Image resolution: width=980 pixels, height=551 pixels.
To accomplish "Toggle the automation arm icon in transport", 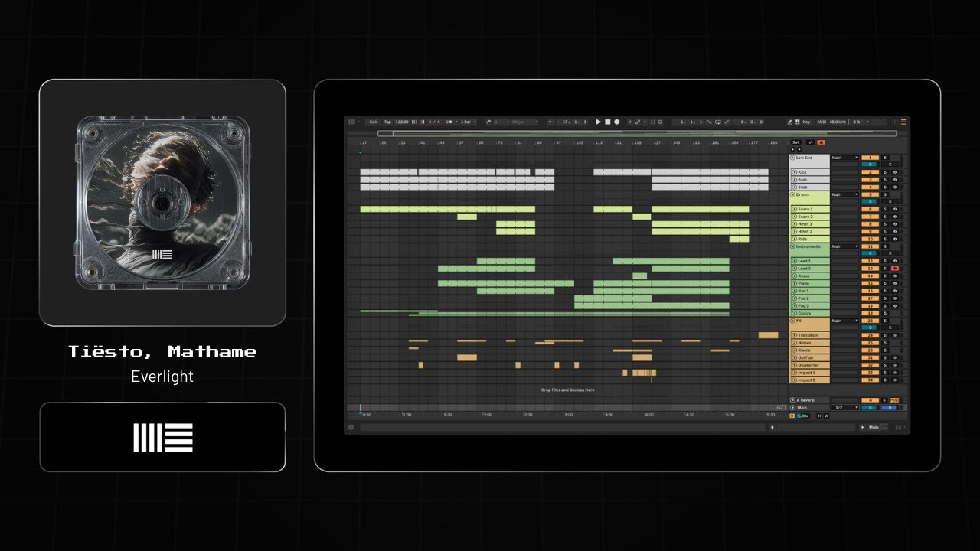I will pyautogui.click(x=638, y=122).
